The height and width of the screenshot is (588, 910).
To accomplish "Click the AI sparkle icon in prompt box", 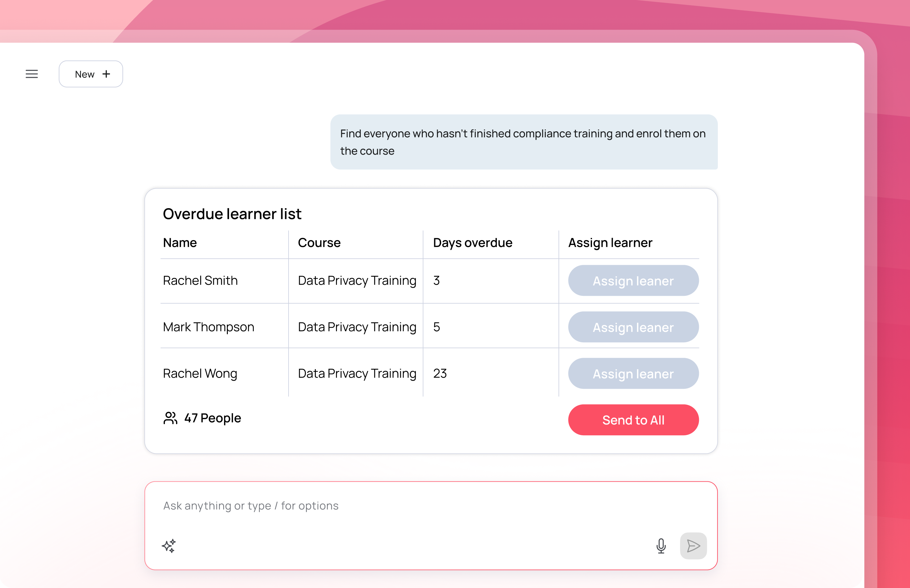I will pos(169,546).
